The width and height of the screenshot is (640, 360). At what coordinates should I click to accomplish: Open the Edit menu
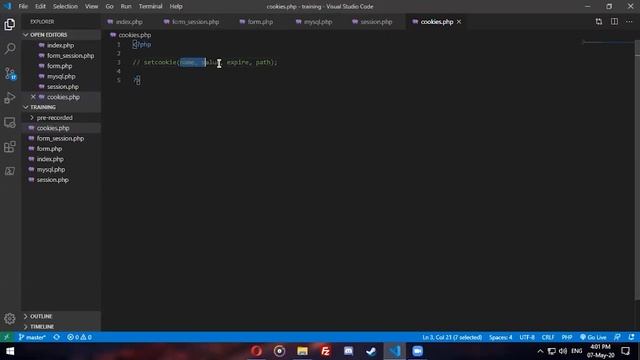[40, 6]
